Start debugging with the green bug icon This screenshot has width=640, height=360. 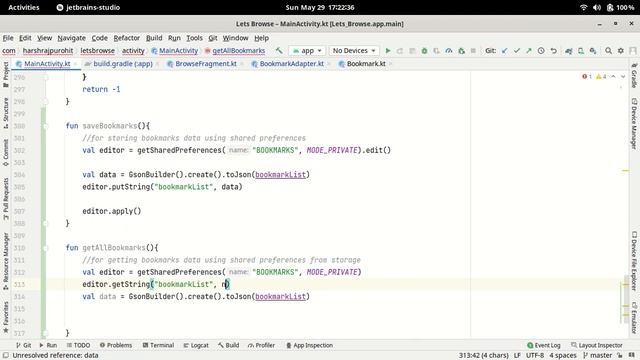point(424,51)
